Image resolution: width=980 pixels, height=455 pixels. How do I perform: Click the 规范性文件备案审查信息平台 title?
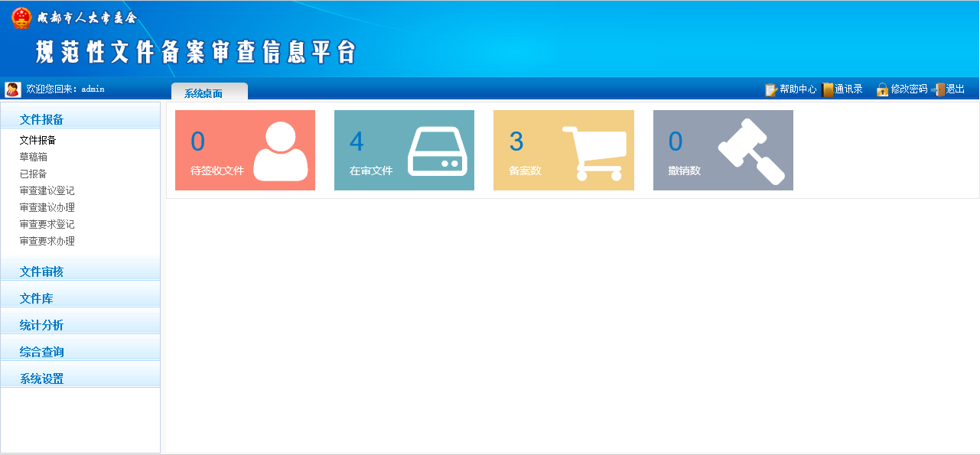[x=197, y=51]
